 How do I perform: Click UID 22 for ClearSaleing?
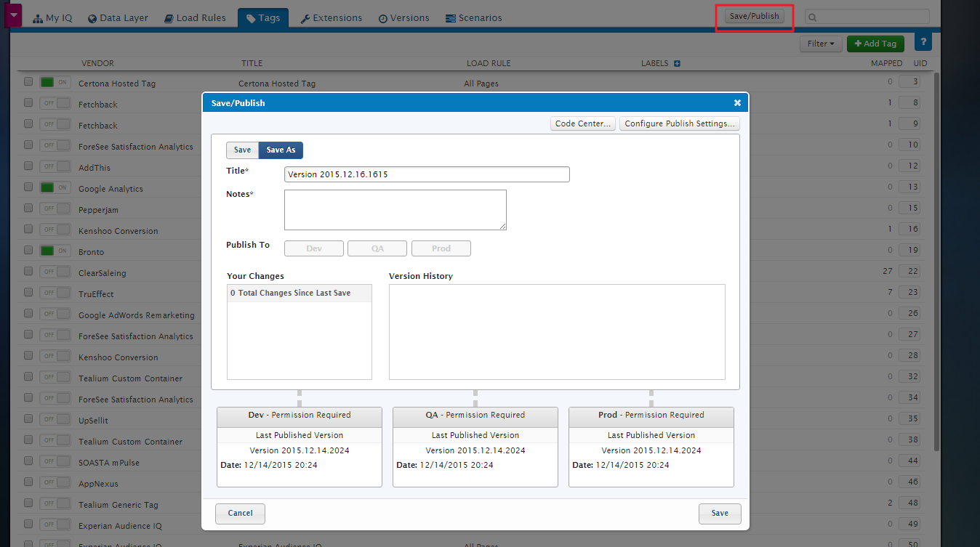coord(910,272)
